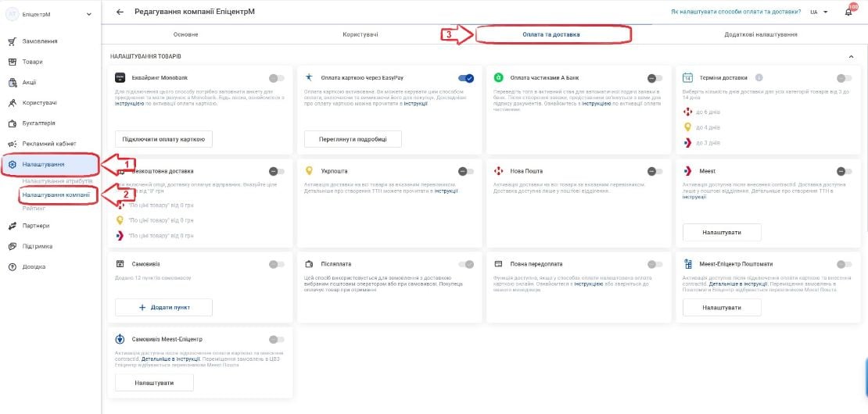Viewport: 868px width, 414px height.
Task: Toggle the Самовивіз switch
Action: click(277, 265)
